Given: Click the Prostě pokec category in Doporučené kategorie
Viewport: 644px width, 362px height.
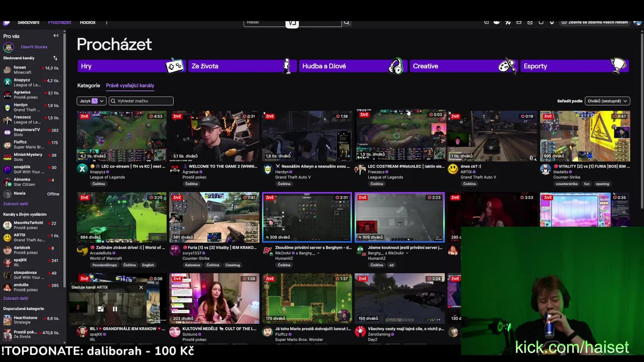Looking at the screenshot, I should [31, 334].
